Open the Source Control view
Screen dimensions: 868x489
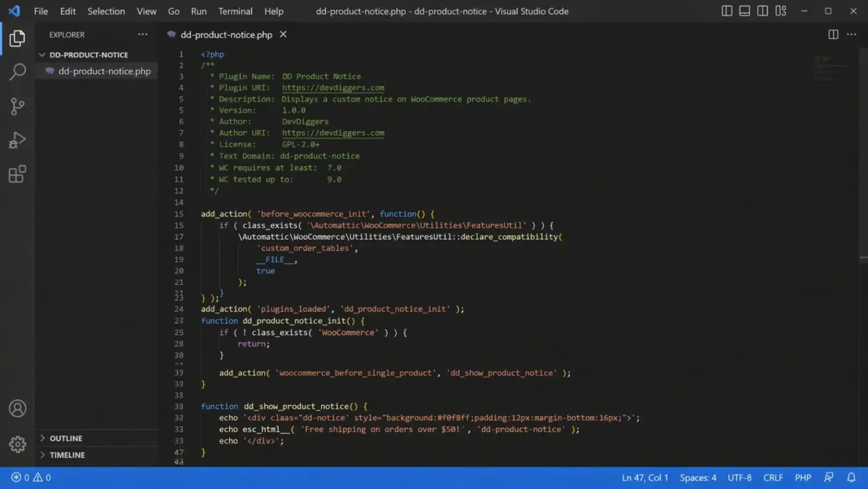[x=17, y=106]
